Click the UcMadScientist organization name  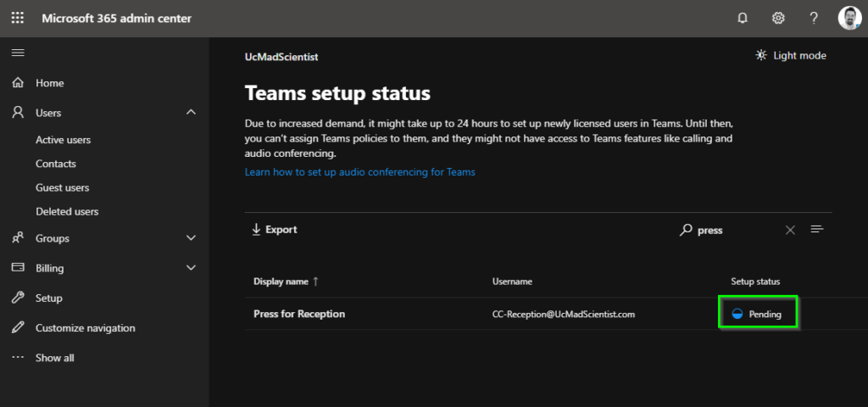[x=281, y=57]
